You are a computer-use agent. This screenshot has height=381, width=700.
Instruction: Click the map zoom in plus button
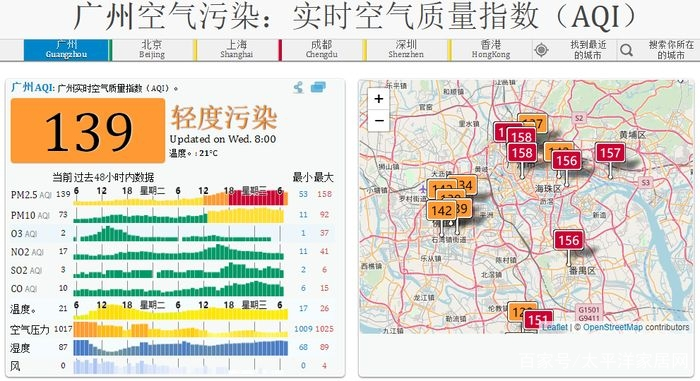pos(379,99)
